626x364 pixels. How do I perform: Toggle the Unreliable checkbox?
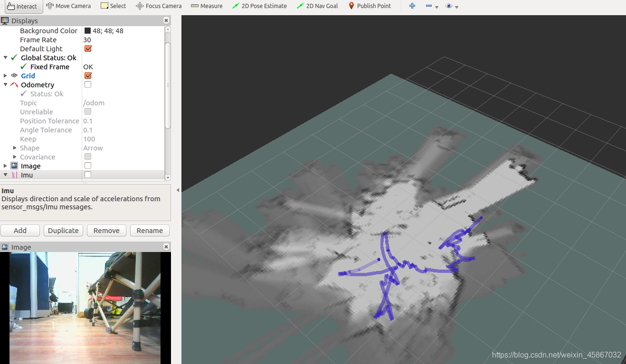[88, 112]
